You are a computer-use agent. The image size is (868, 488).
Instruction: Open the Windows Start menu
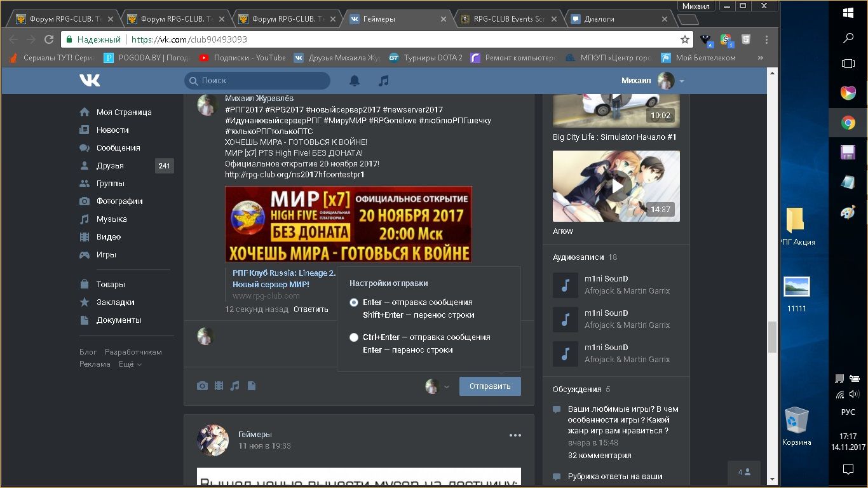pyautogui.click(x=848, y=12)
